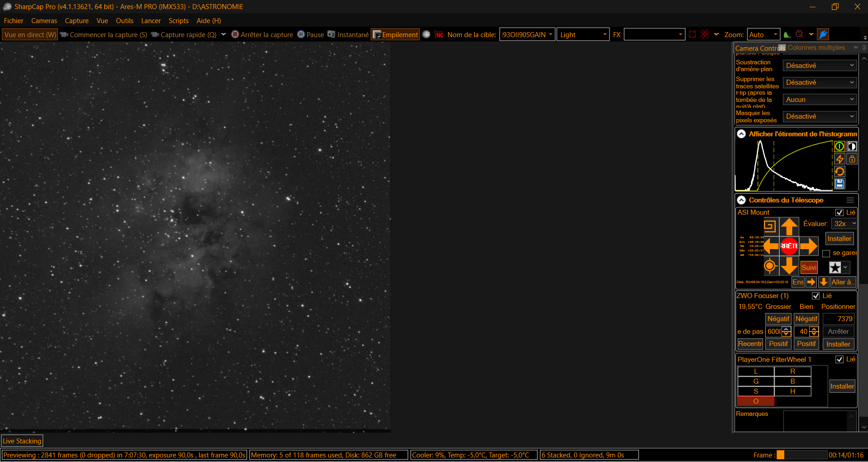Click the red selection square toolbar icon
Screen dimensions: 868x462
click(x=692, y=34)
